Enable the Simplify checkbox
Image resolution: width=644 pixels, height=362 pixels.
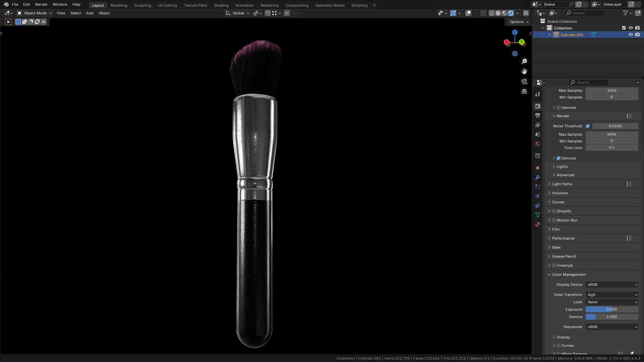pyautogui.click(x=554, y=211)
